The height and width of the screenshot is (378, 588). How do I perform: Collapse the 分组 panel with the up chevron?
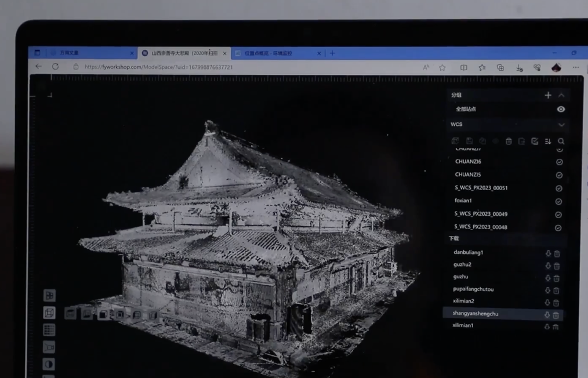coord(561,95)
